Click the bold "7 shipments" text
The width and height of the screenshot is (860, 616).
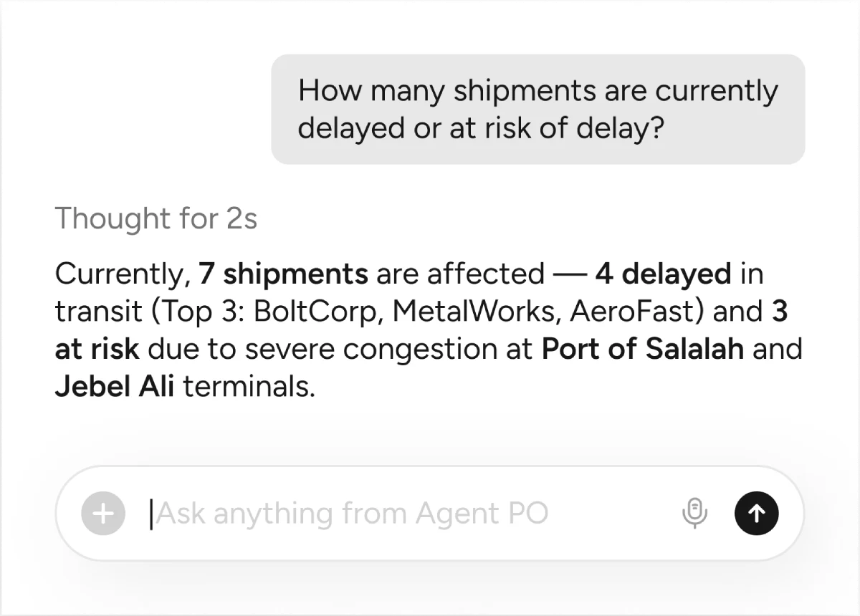tap(284, 274)
